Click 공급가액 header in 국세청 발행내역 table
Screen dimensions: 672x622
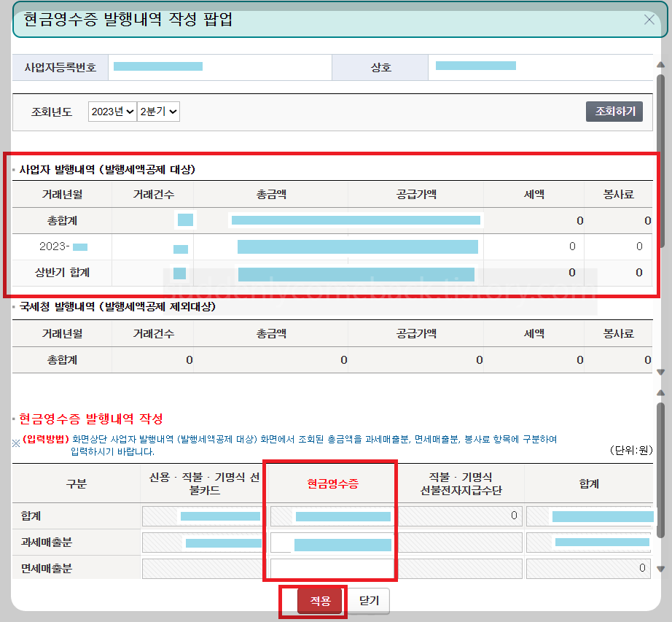pyautogui.click(x=416, y=334)
